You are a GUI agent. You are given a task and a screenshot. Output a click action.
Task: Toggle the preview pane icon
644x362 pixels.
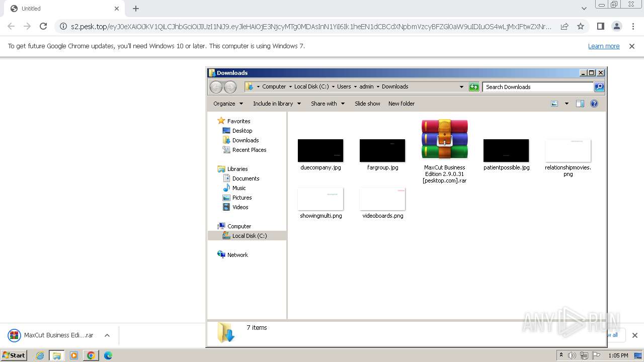pyautogui.click(x=580, y=104)
